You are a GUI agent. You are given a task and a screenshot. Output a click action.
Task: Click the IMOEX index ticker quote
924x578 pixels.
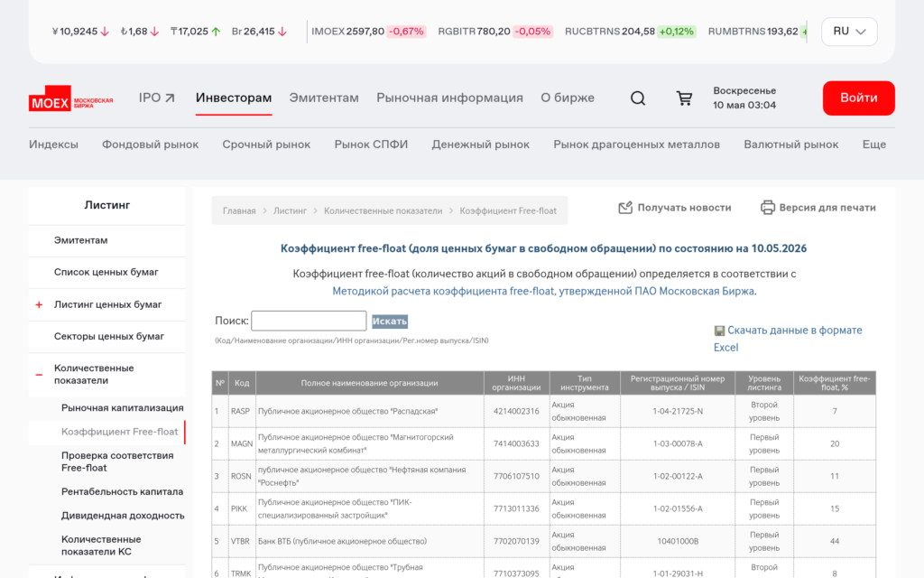pos(368,32)
